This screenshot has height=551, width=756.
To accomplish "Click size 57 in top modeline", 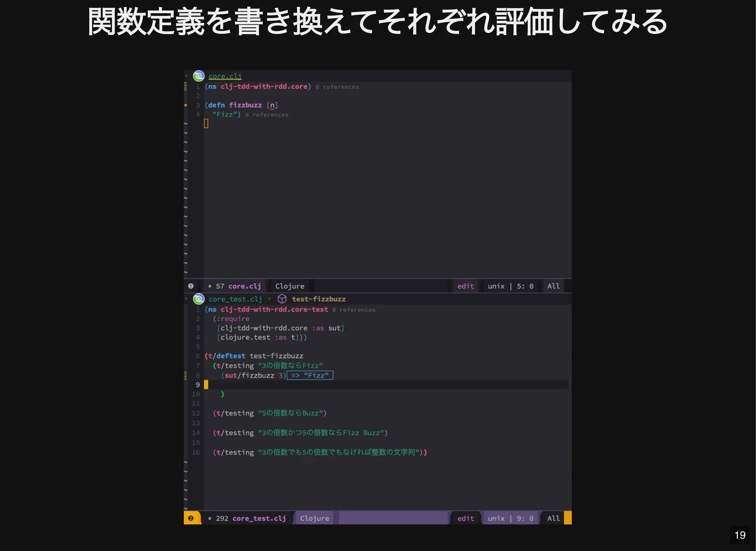I will [220, 286].
